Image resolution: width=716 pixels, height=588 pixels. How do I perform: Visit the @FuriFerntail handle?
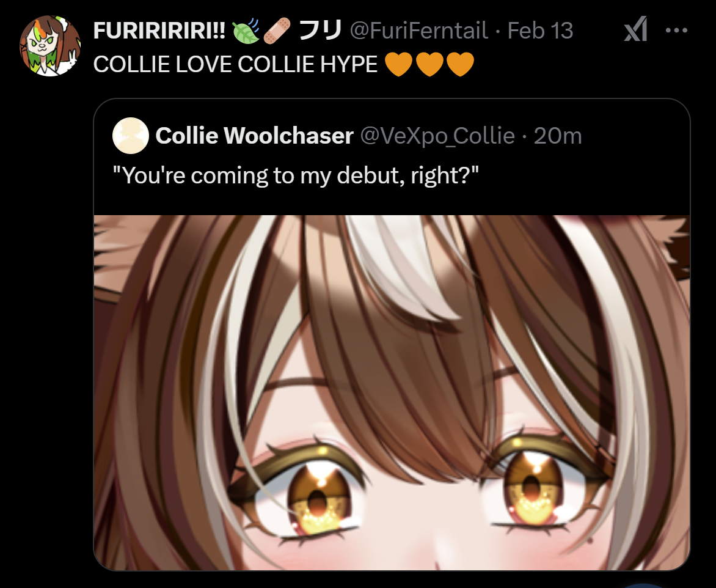pyautogui.click(x=418, y=31)
